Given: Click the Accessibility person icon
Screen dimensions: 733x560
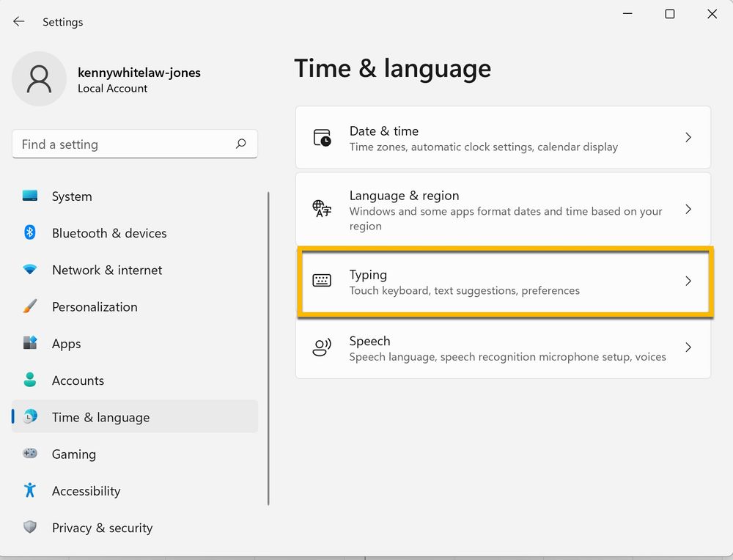Looking at the screenshot, I should coord(30,490).
